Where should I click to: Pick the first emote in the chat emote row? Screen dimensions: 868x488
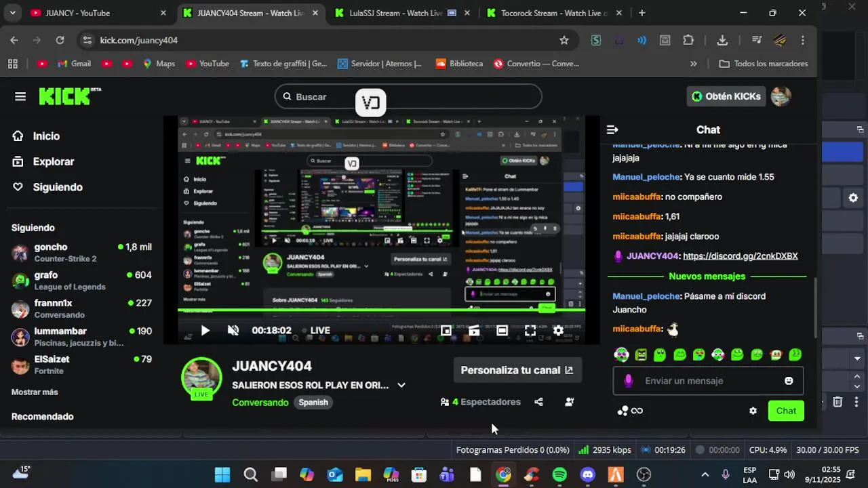coord(621,354)
